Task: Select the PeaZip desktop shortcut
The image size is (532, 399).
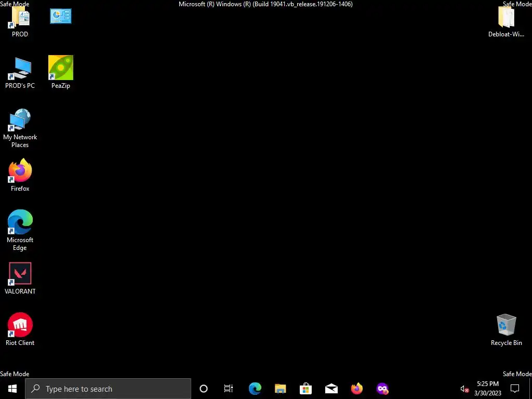Action: (x=61, y=72)
